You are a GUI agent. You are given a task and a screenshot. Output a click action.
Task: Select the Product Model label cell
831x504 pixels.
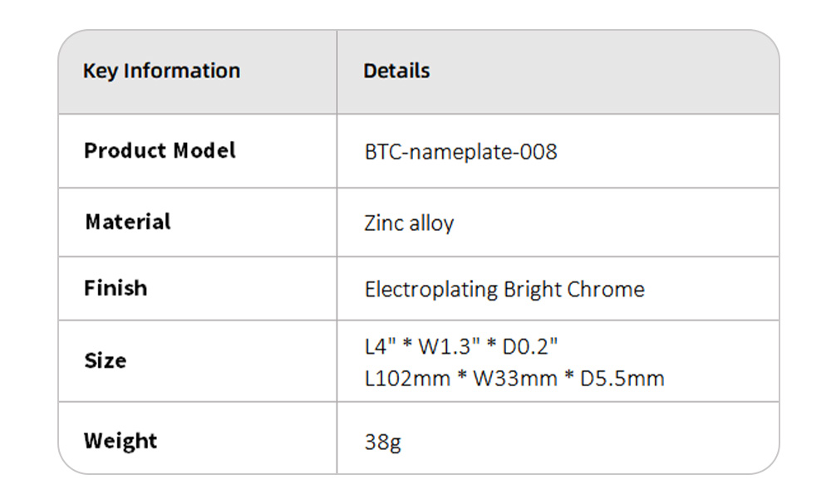[160, 151]
